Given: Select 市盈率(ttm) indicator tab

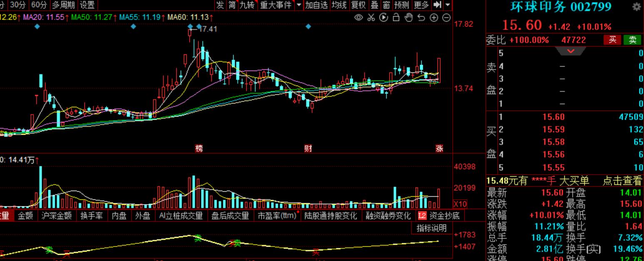Looking at the screenshot, I should (x=277, y=216).
